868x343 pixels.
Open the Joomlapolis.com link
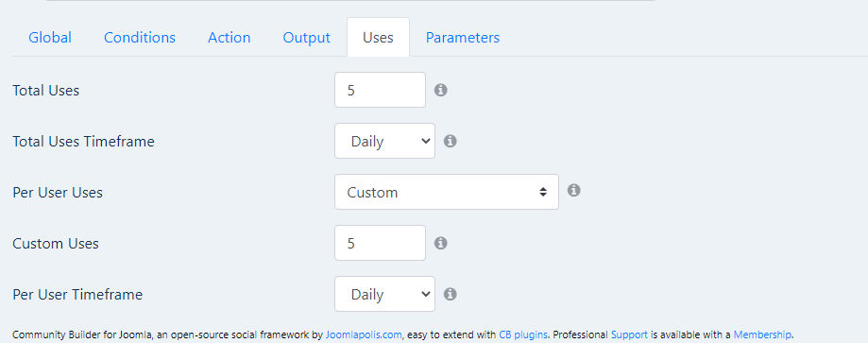(x=364, y=334)
